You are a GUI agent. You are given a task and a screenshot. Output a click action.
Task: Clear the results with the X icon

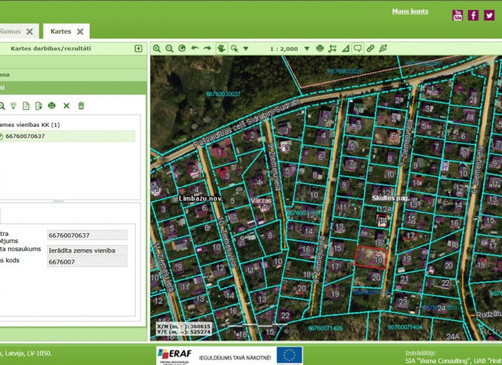click(67, 106)
